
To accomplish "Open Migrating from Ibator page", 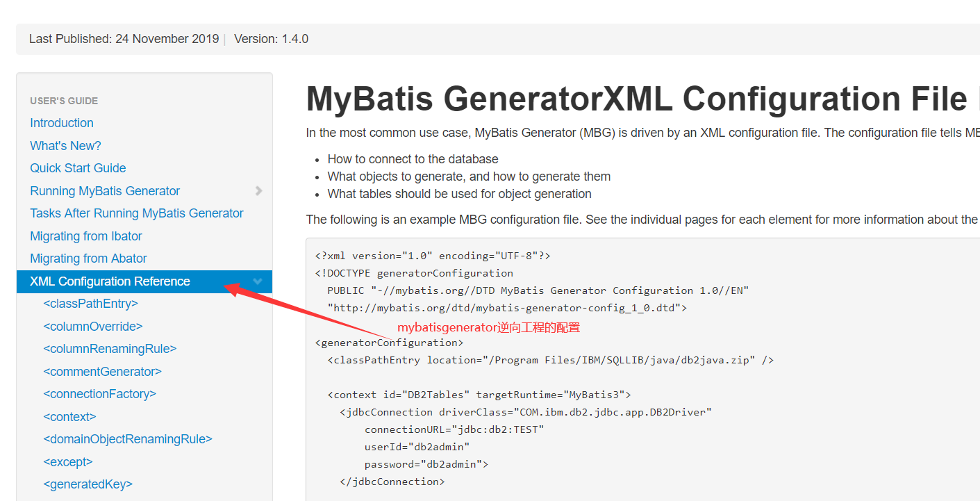I will [86, 236].
